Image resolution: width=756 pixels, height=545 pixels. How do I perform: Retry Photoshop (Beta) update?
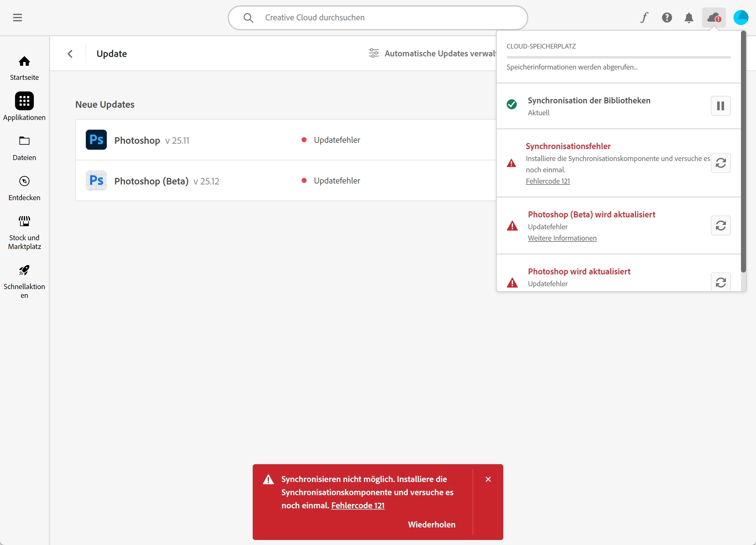[x=720, y=226]
